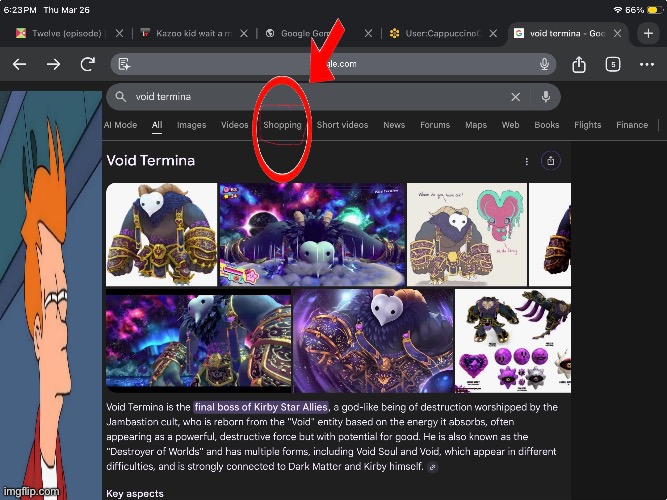Screen dimensions: 667x500
Task: Open the image with purple orbs forms
Action: click(x=513, y=340)
